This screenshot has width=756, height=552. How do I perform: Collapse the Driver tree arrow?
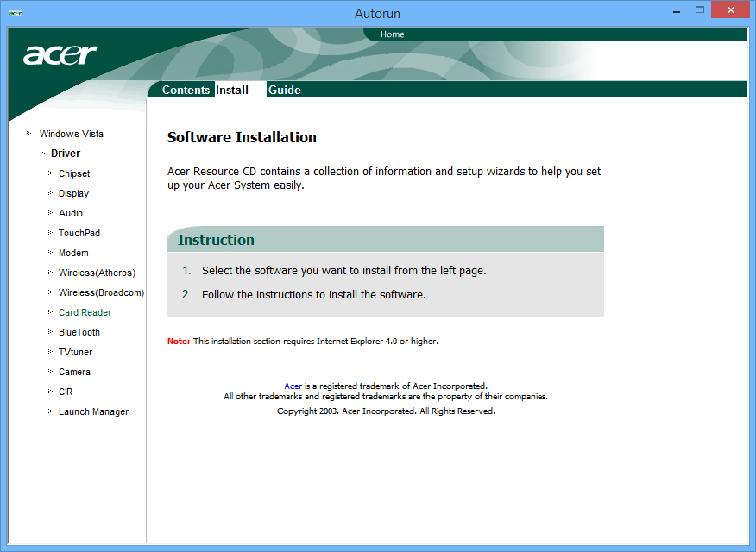point(41,154)
